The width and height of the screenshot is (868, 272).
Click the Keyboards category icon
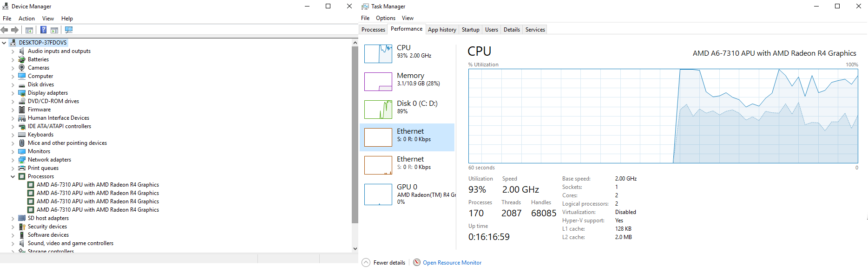click(x=22, y=135)
